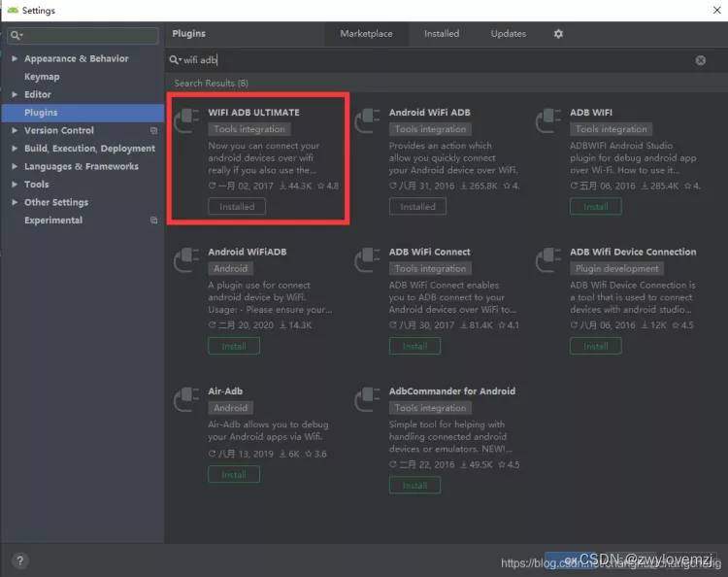The height and width of the screenshot is (577, 728).
Task: Click the ADB WIFI plugin icon
Action: 548,120
